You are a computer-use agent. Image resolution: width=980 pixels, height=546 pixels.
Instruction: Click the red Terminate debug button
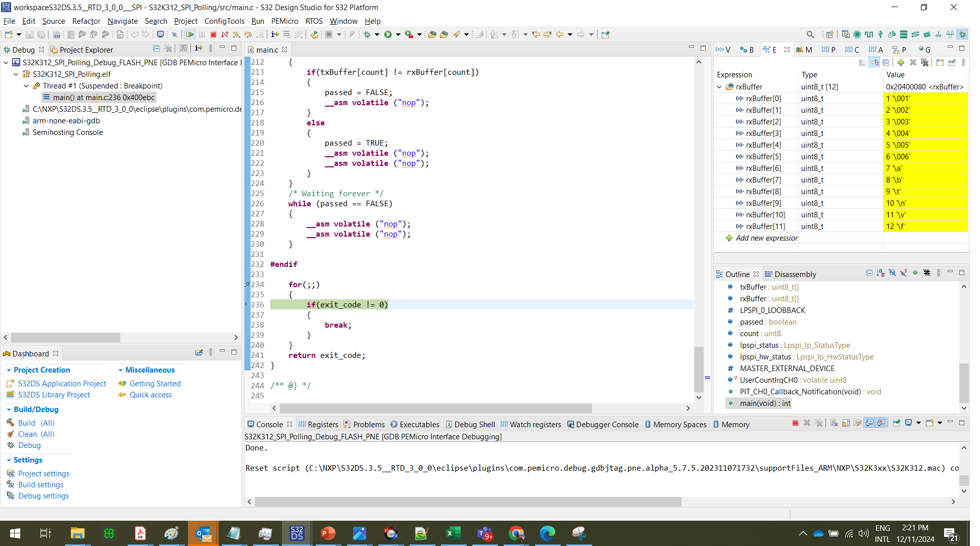[x=213, y=34]
